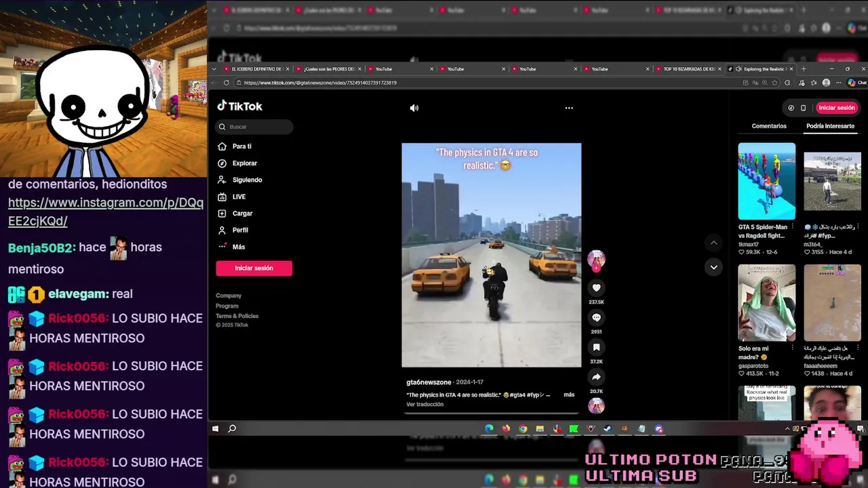Save the video with the bookmark icon
The image size is (868, 488).
click(596, 347)
